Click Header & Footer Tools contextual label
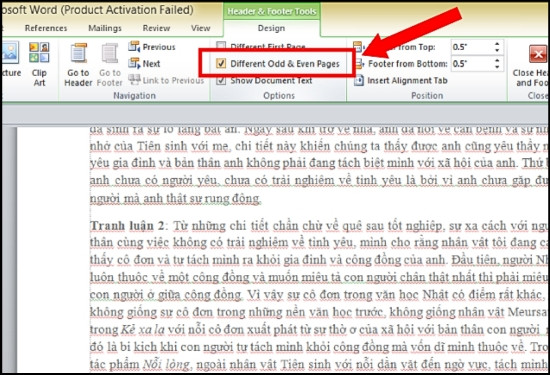Viewport: 550px width, 375px height. point(272,11)
